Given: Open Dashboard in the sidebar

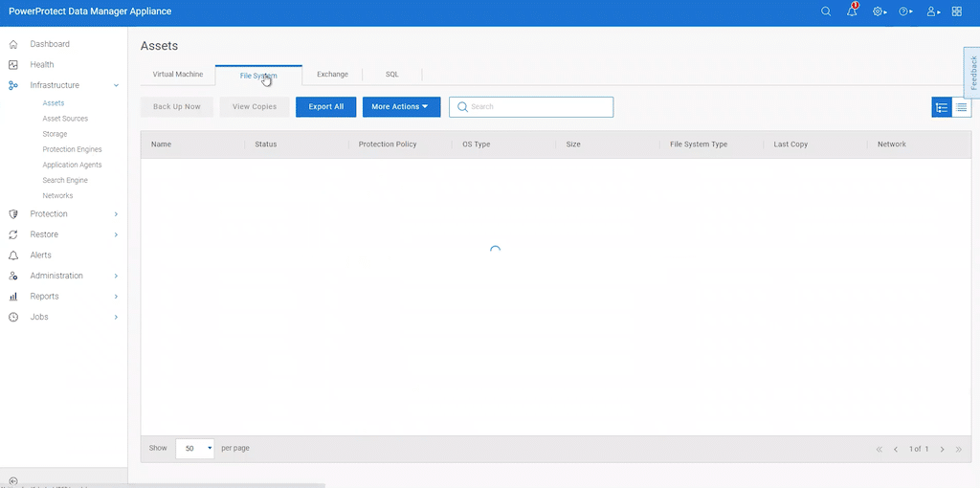Looking at the screenshot, I should click(50, 44).
